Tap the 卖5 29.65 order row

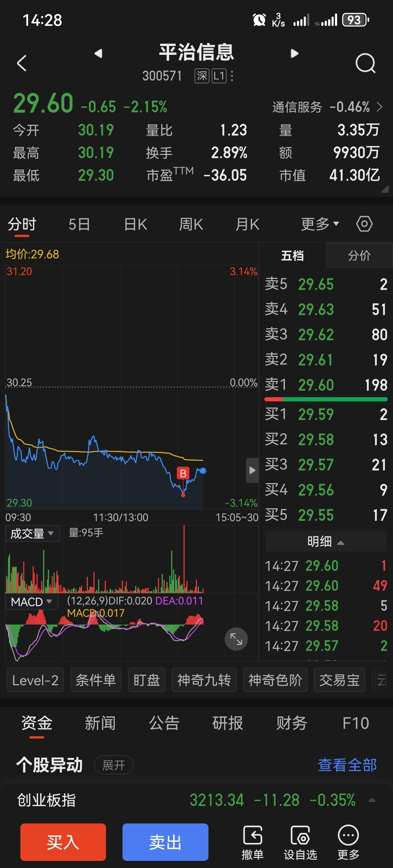click(x=326, y=284)
